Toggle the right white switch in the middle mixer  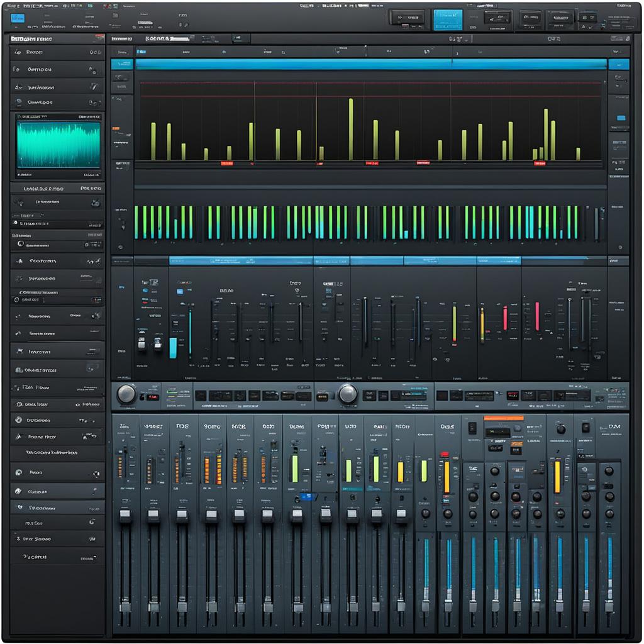(x=158, y=343)
